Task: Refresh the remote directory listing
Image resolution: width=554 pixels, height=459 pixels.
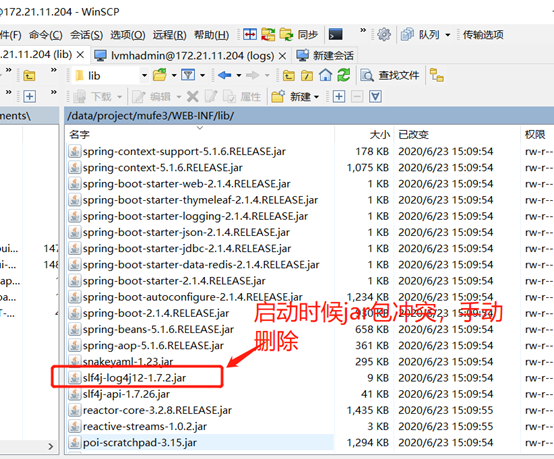Action: click(x=343, y=75)
